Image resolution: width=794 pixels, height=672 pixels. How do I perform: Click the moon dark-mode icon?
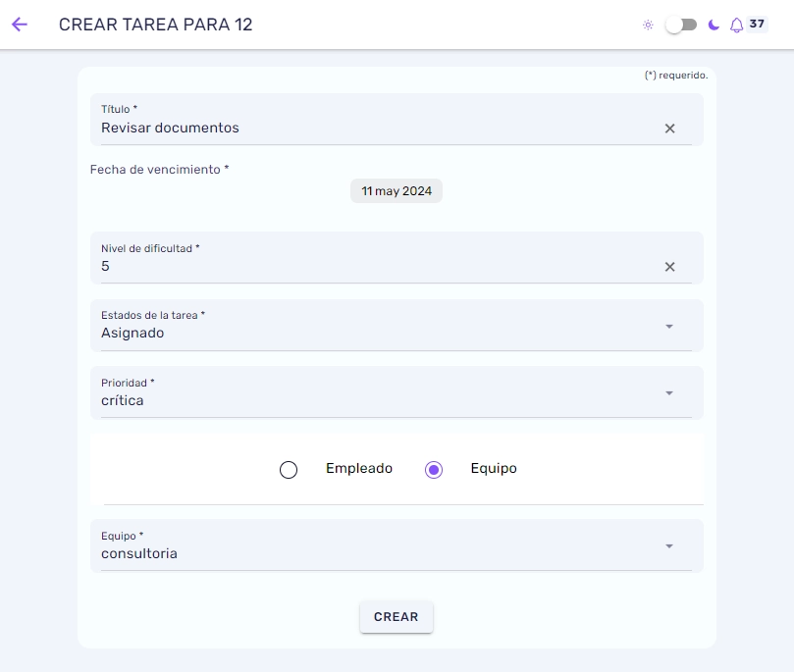[714, 25]
